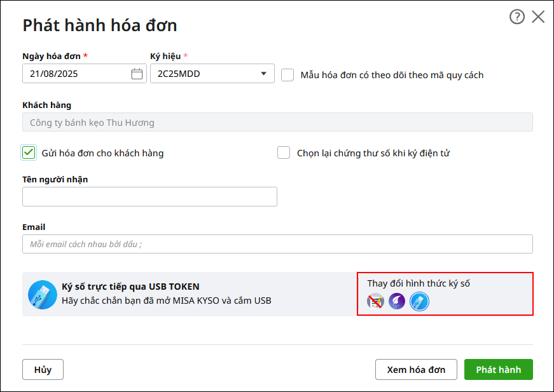Choose the purple feather eSign signing method

pyautogui.click(x=397, y=302)
